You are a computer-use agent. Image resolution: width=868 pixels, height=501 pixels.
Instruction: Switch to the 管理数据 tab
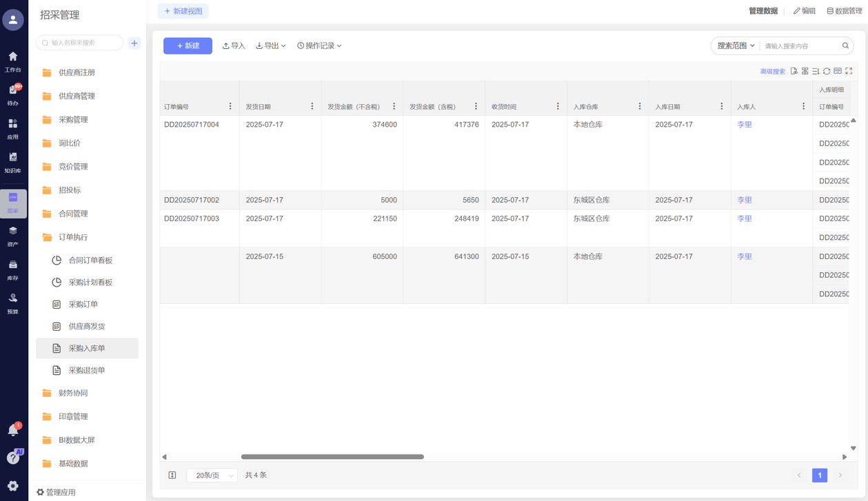click(x=763, y=11)
